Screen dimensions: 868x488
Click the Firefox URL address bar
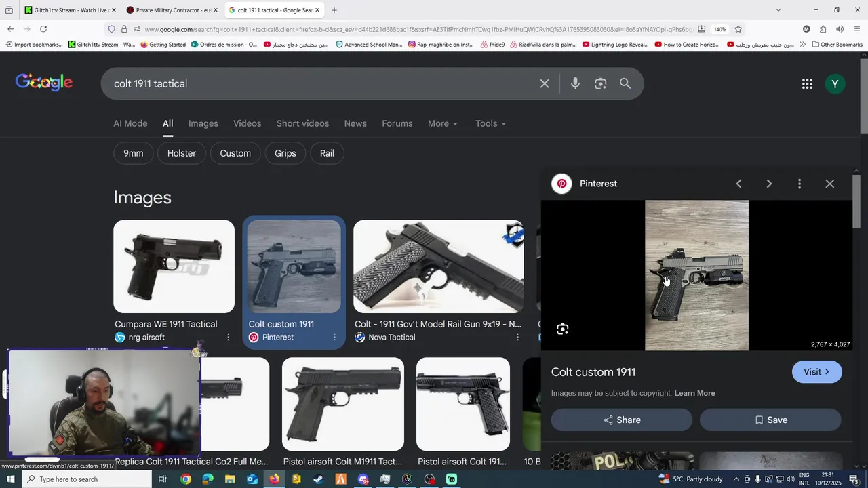(x=417, y=29)
